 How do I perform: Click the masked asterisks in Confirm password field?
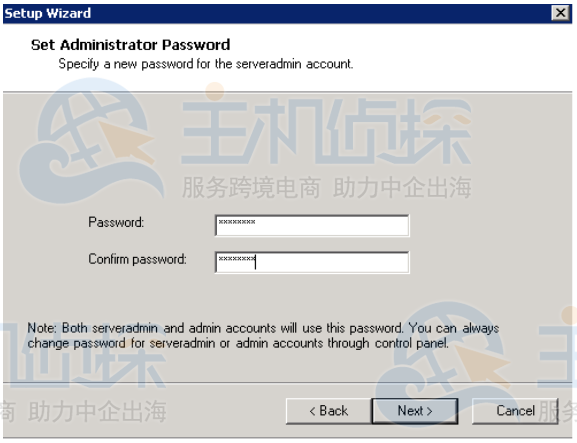tap(237, 259)
